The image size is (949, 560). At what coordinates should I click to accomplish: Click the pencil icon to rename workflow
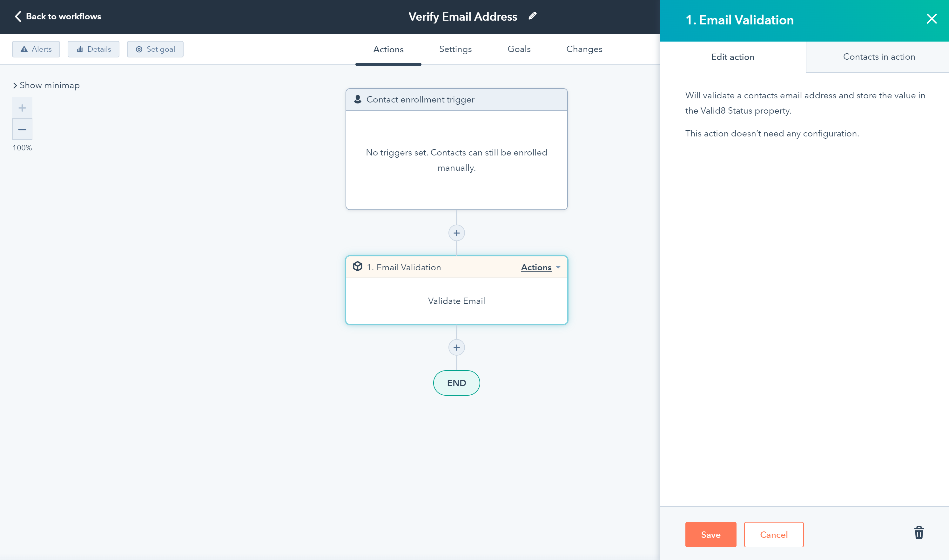tap(533, 16)
